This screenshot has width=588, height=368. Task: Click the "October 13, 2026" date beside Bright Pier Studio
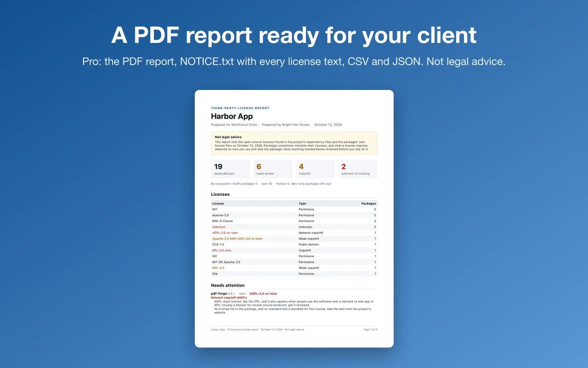pyautogui.click(x=328, y=125)
